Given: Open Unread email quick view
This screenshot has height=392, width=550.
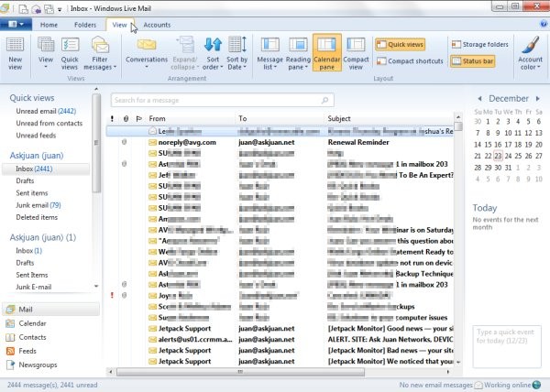Looking at the screenshot, I should click(x=46, y=111).
